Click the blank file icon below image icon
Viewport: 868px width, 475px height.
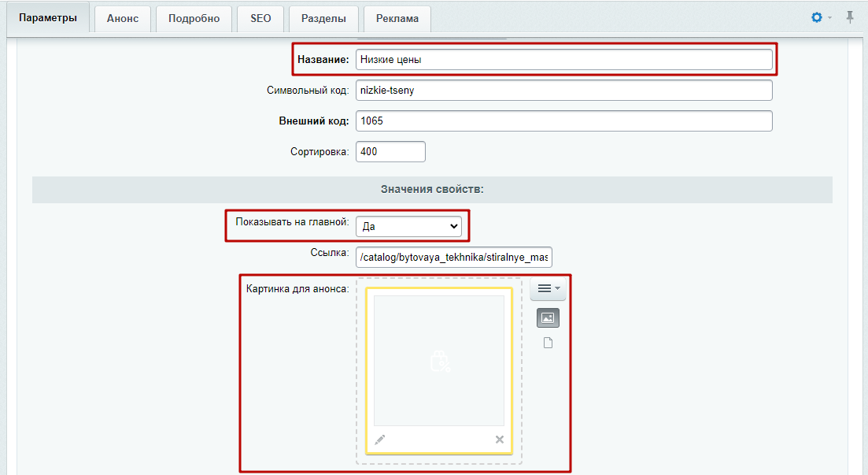548,343
